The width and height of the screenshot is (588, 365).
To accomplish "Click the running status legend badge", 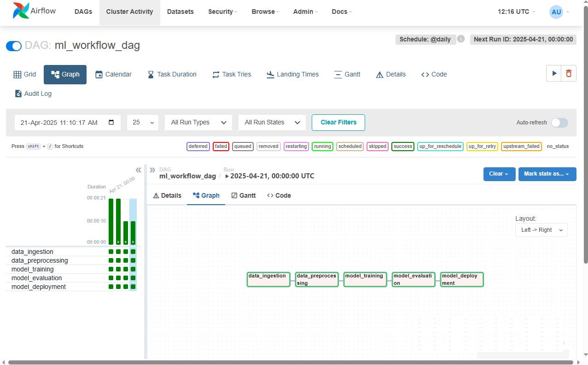I will [322, 147].
